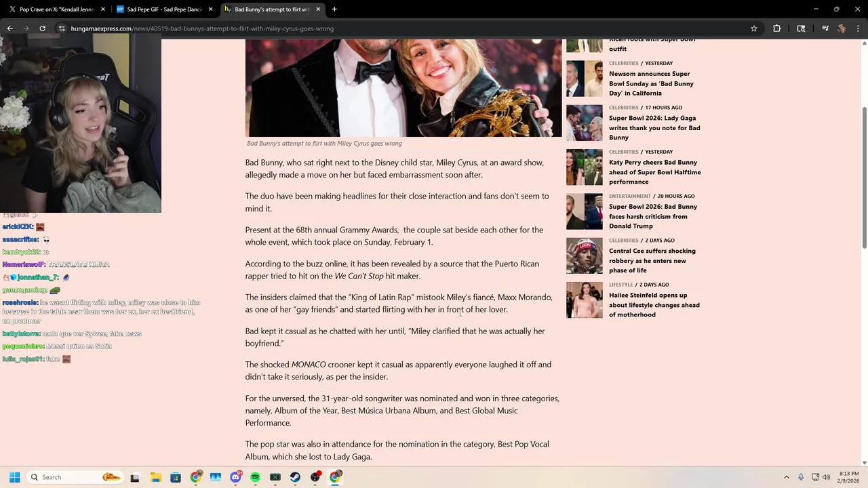View site information icon in address bar
868x488 pixels.
point(62,28)
